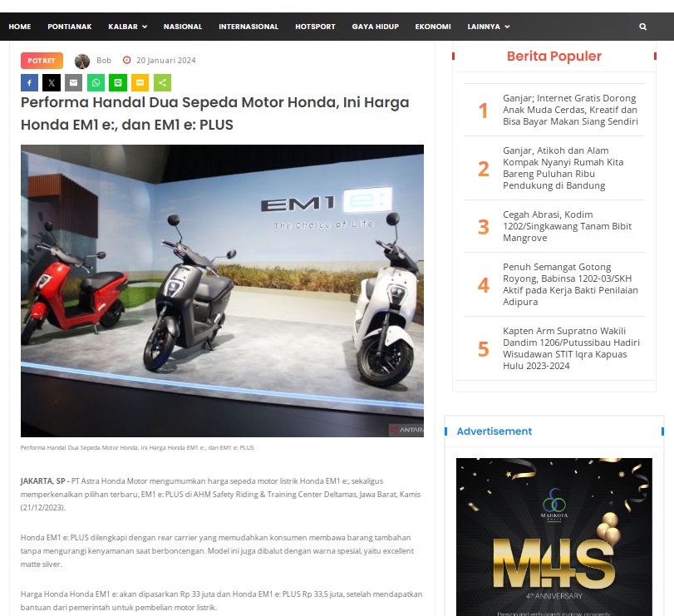This screenshot has width=674, height=616.
Task: Open the search magnifier icon
Action: point(642,27)
